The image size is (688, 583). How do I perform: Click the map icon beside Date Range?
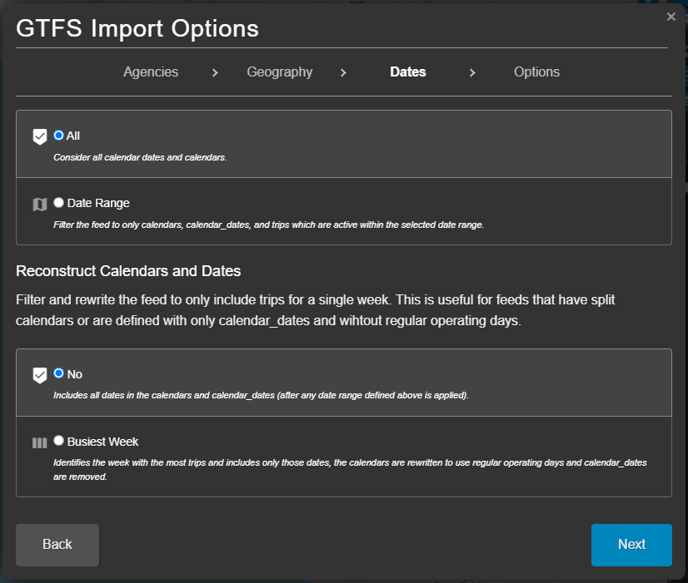coord(40,204)
